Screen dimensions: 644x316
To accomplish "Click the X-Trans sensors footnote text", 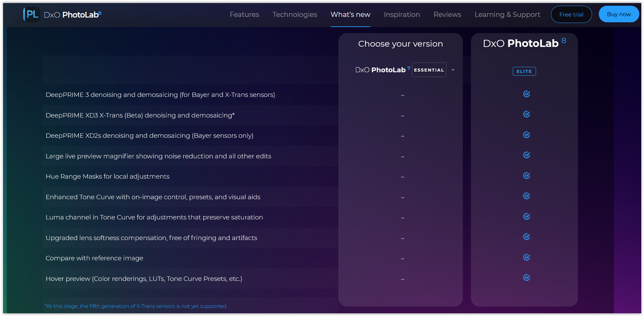I will point(136,306).
